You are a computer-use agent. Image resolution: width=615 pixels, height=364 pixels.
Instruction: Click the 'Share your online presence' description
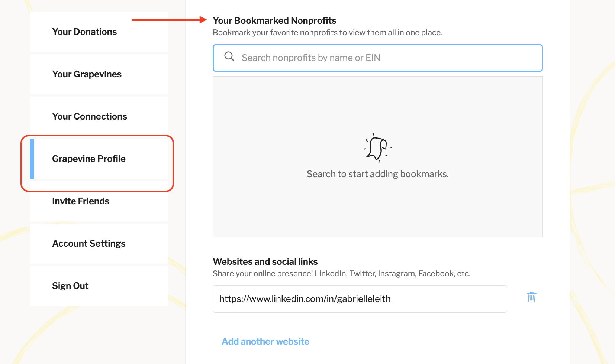341,274
